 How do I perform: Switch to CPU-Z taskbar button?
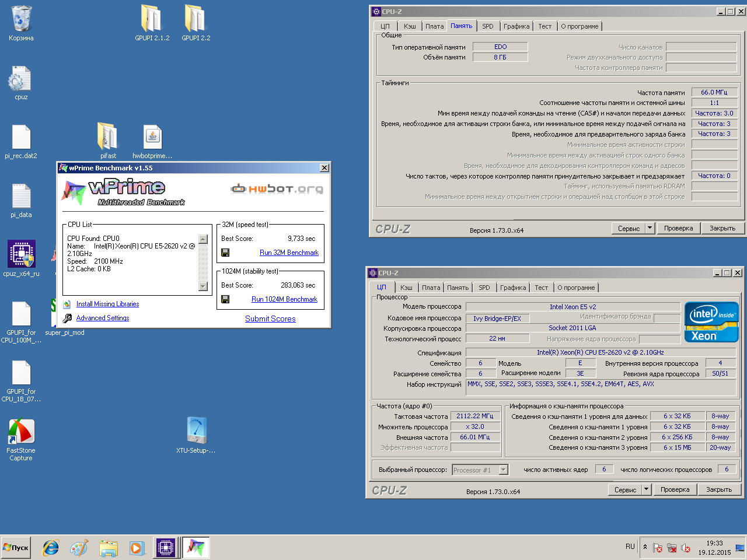click(x=166, y=548)
